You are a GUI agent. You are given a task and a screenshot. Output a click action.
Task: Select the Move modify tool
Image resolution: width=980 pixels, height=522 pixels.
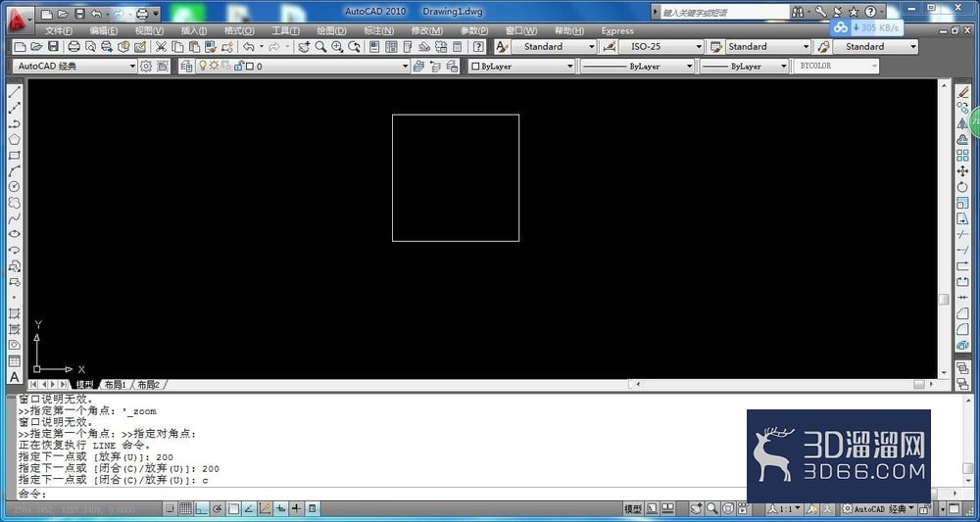coord(962,171)
